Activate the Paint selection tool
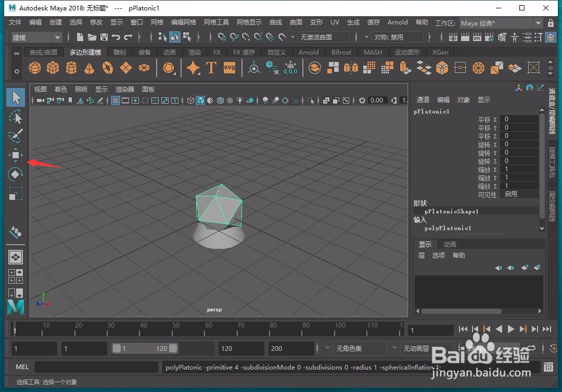This screenshot has height=392, width=562. click(x=16, y=136)
